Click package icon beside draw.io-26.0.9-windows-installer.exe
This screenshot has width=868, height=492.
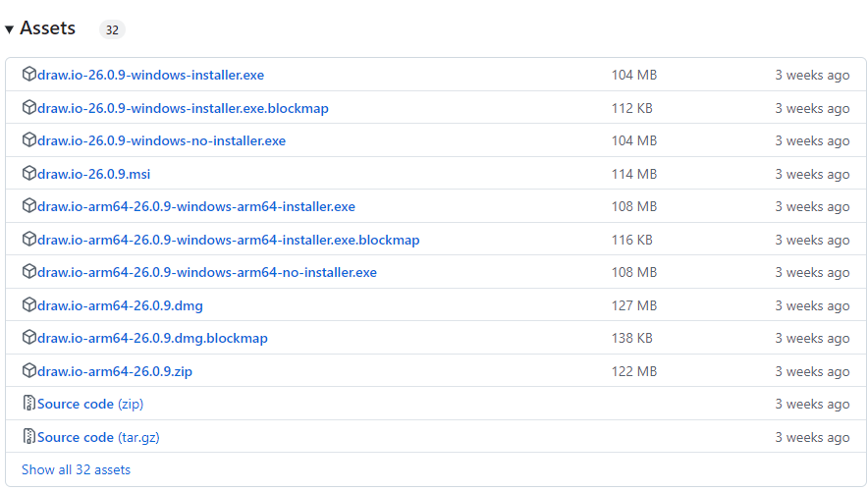pos(29,75)
